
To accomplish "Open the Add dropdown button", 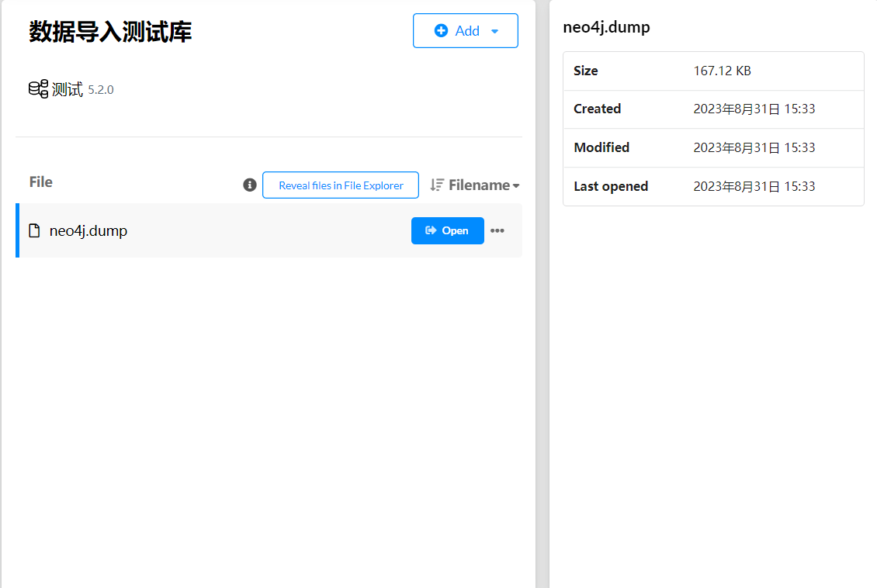I will pos(466,31).
